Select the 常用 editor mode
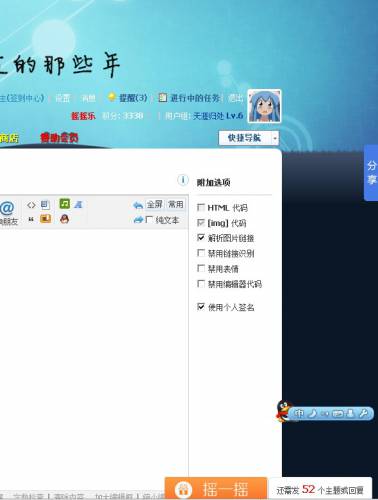378x500 pixels. pyautogui.click(x=175, y=204)
